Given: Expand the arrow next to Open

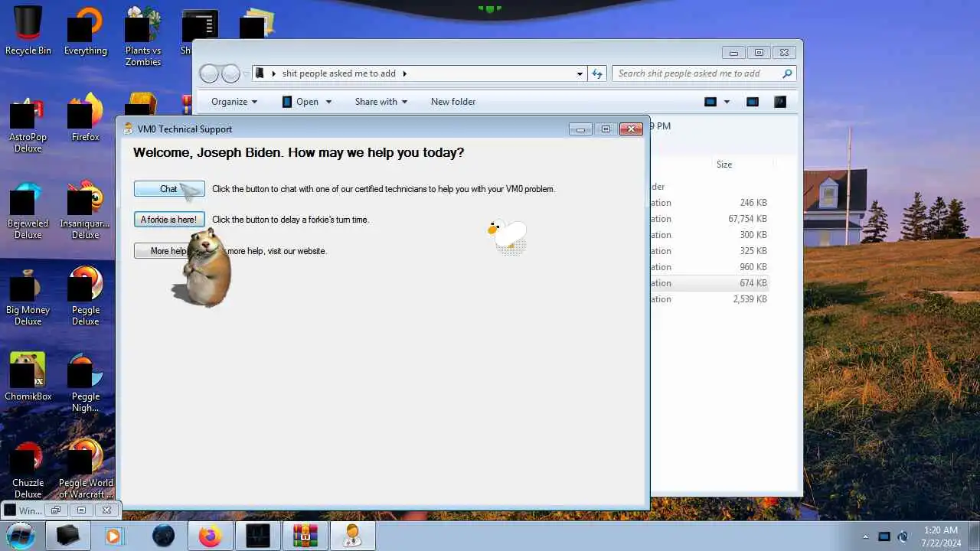Looking at the screenshot, I should coord(328,102).
